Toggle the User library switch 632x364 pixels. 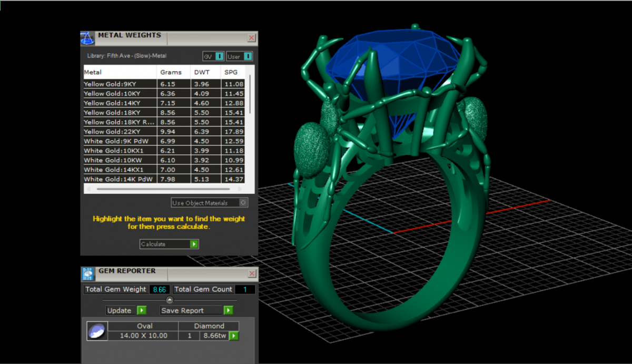248,56
